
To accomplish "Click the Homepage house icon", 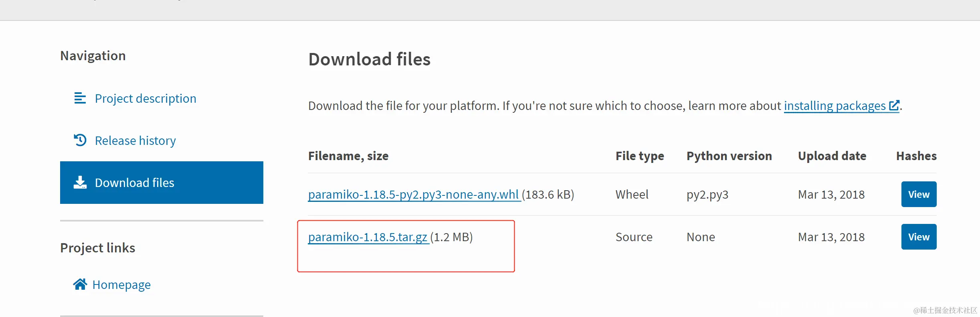I will (x=80, y=284).
